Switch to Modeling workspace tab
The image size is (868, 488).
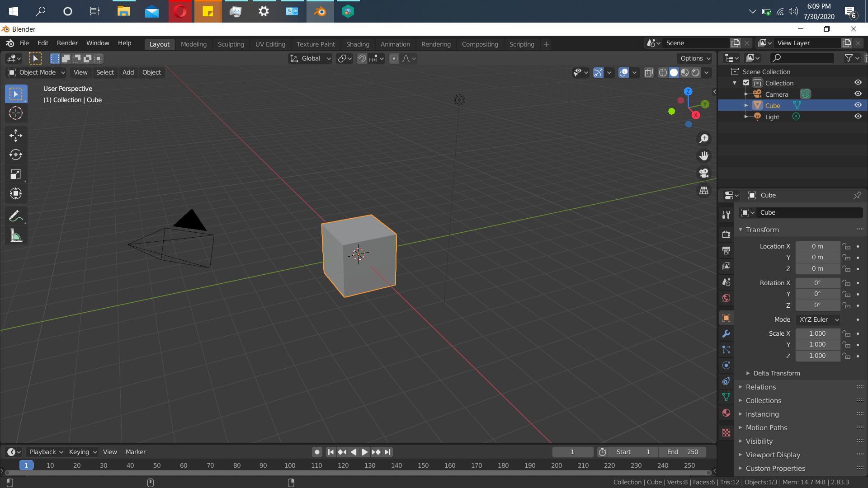[x=193, y=44]
